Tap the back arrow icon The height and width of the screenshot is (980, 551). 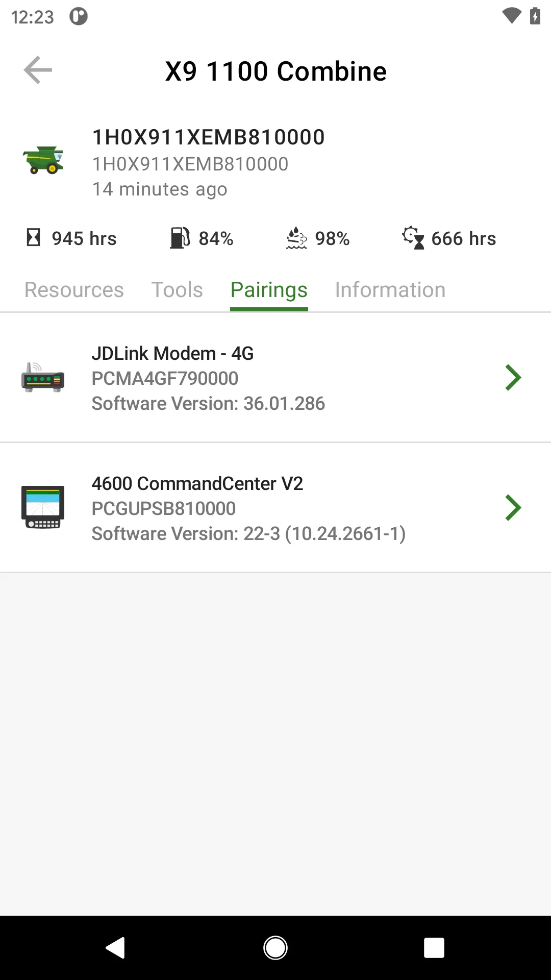(38, 70)
